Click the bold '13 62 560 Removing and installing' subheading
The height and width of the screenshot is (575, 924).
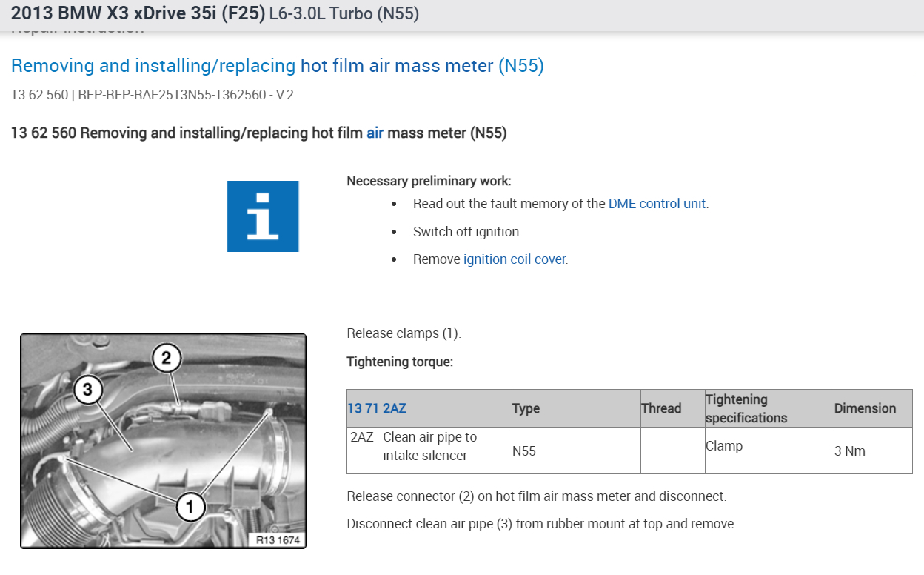[259, 133]
